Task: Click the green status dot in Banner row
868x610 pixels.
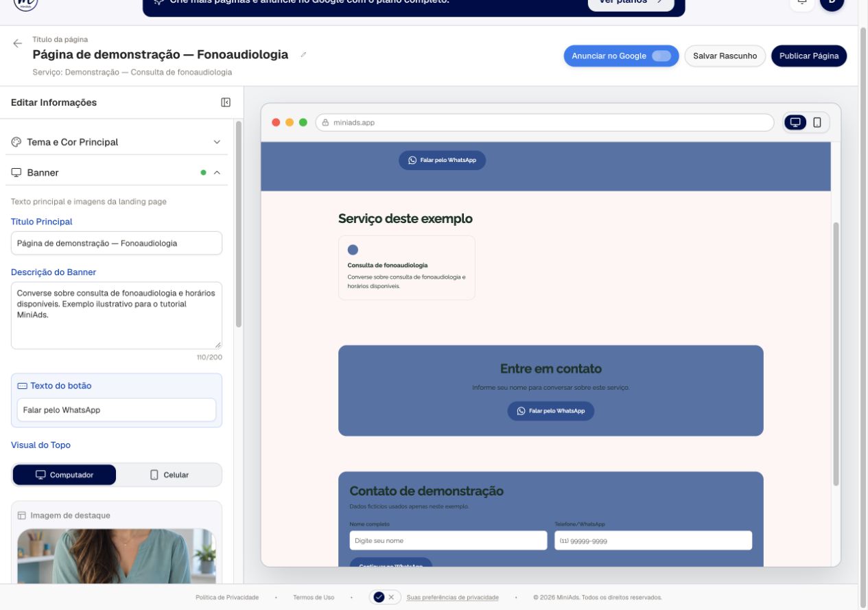Action: click(203, 173)
